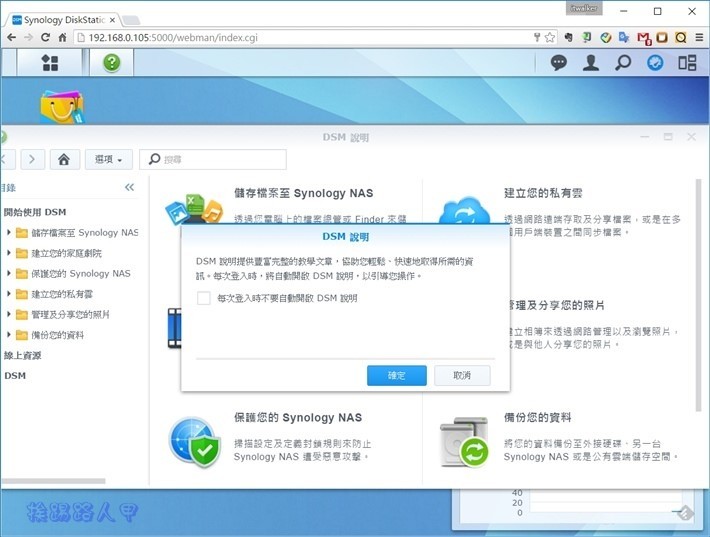710x537 pixels.
Task: Click the help window vertical scrollbar
Action: click(698, 295)
